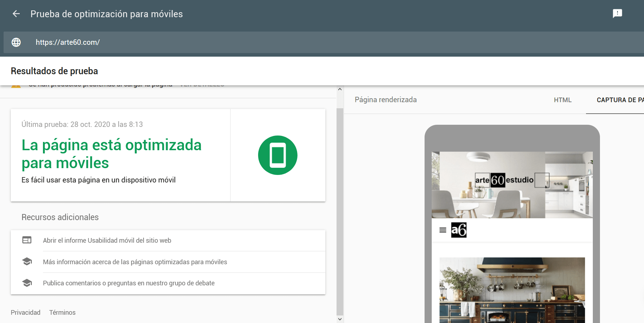Click the green mobile-friendly phone icon
The image size is (644, 323).
pyautogui.click(x=277, y=155)
